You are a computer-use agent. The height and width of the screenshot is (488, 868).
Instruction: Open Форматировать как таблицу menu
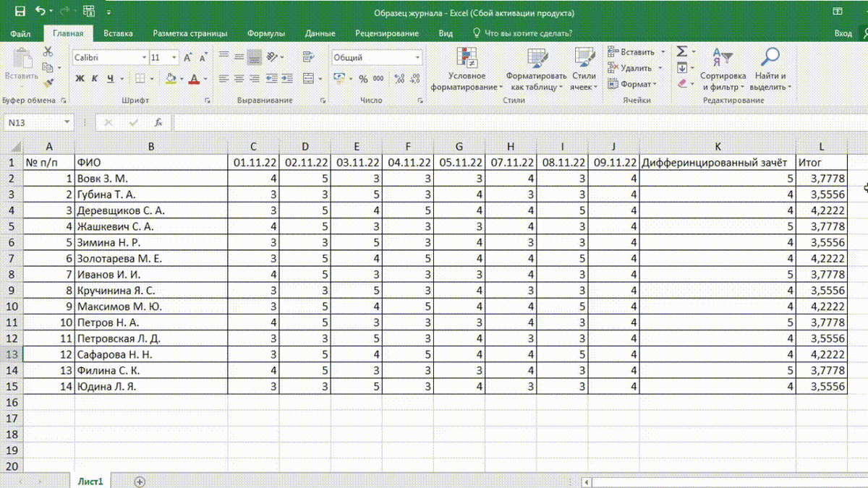coord(536,69)
